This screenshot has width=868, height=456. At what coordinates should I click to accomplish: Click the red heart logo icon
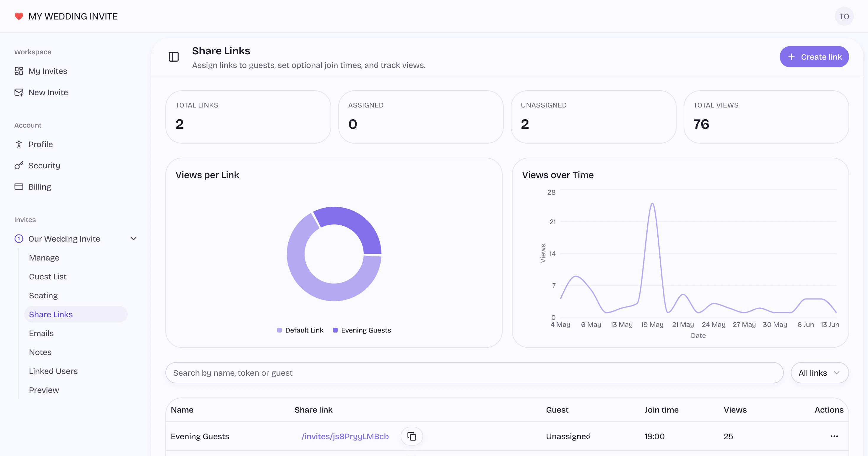[19, 16]
